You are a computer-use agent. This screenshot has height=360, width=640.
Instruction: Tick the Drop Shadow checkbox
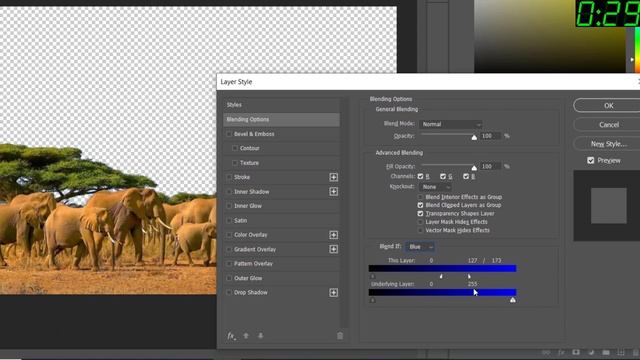point(229,293)
